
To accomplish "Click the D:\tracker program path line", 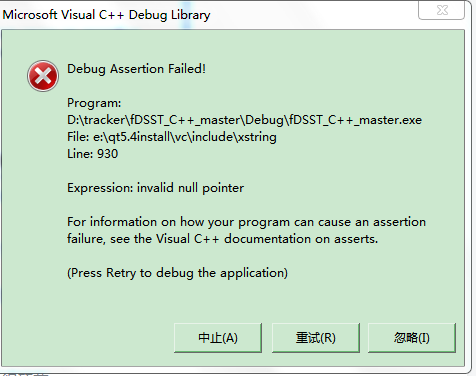I will point(244,120).
